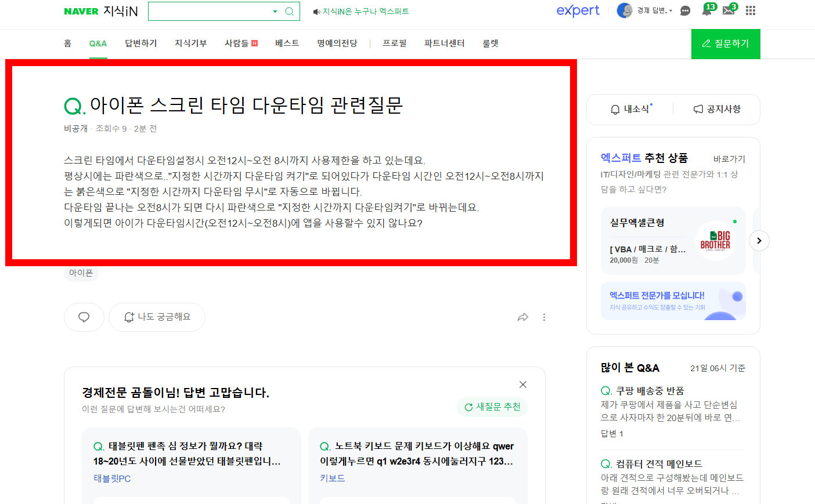Open notifications bell with 13 badge
This screenshot has height=504, width=815.
tap(707, 10)
